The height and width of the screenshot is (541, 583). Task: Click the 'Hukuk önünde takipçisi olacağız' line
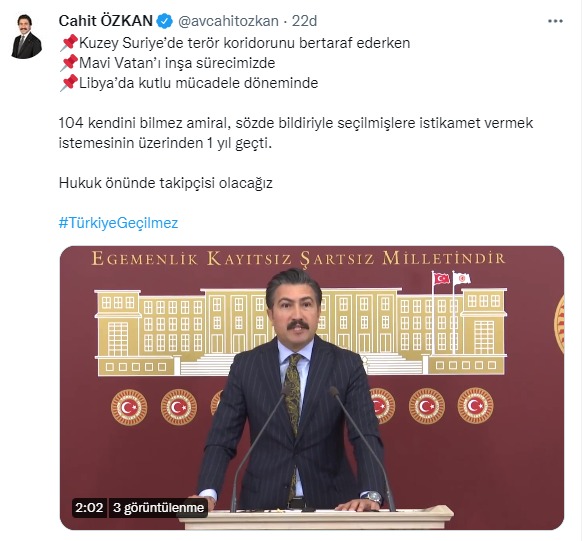pyautogui.click(x=165, y=183)
